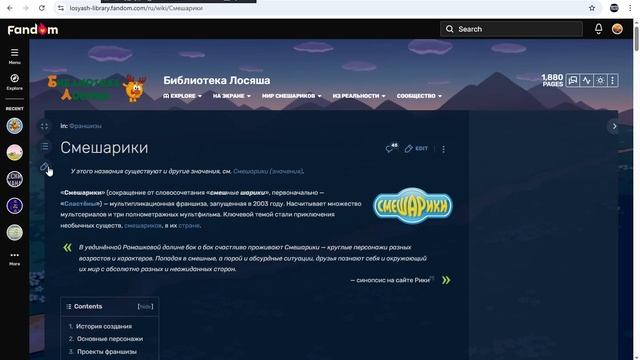The height and width of the screenshot is (360, 640).
Task: Toggle full-width page expand icon
Action: [x=44, y=127]
